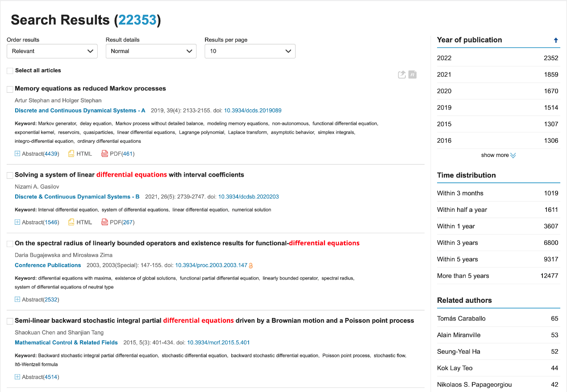This screenshot has width=567, height=392.
Task: Filter by Within 3 months time distribution
Action: pos(460,193)
